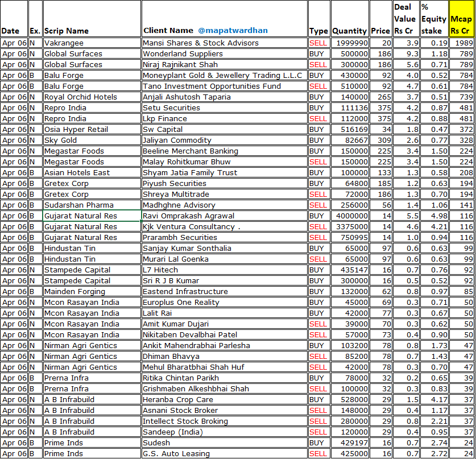Click Setu Securities client cell

(x=224, y=107)
